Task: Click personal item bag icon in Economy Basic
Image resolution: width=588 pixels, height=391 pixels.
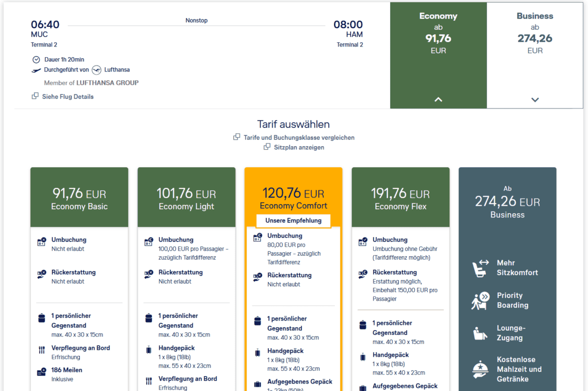Action: coord(42,318)
